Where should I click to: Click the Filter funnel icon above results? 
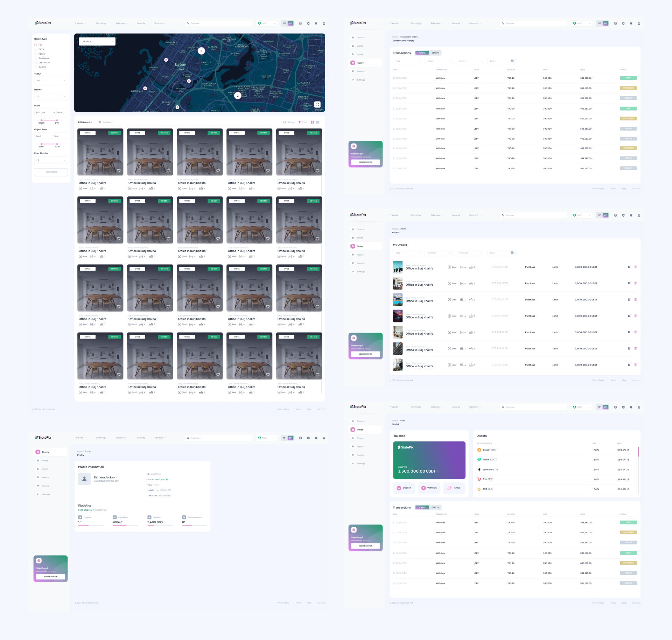point(299,122)
